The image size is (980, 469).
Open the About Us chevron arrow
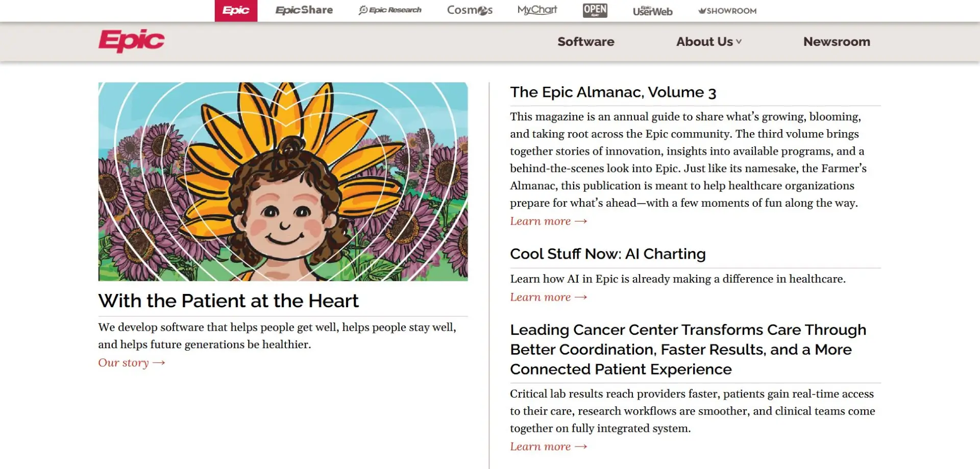pyautogui.click(x=739, y=42)
